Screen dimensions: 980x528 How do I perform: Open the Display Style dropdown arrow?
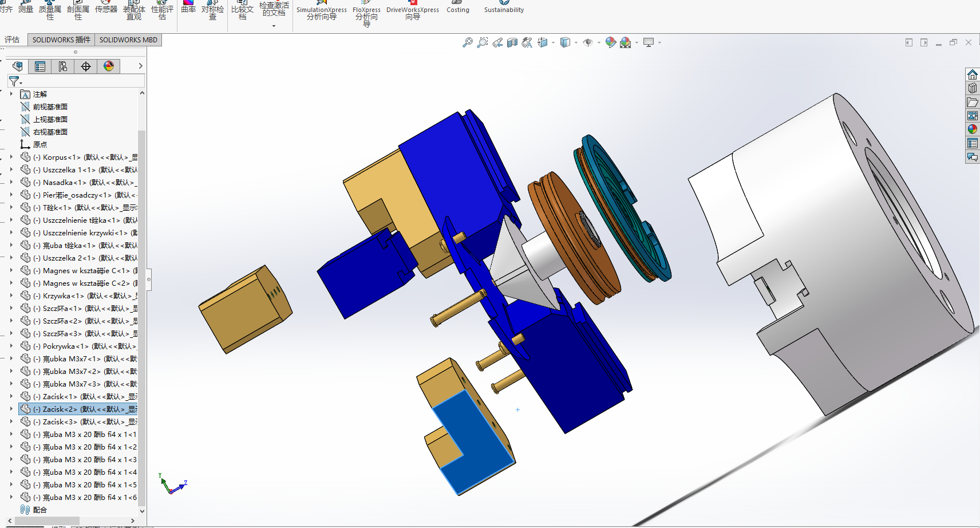576,42
